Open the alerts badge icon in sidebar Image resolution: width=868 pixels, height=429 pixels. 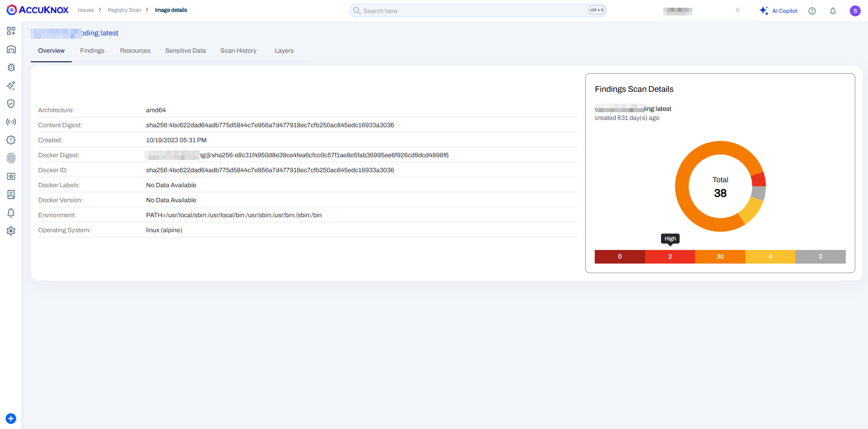coord(11,140)
